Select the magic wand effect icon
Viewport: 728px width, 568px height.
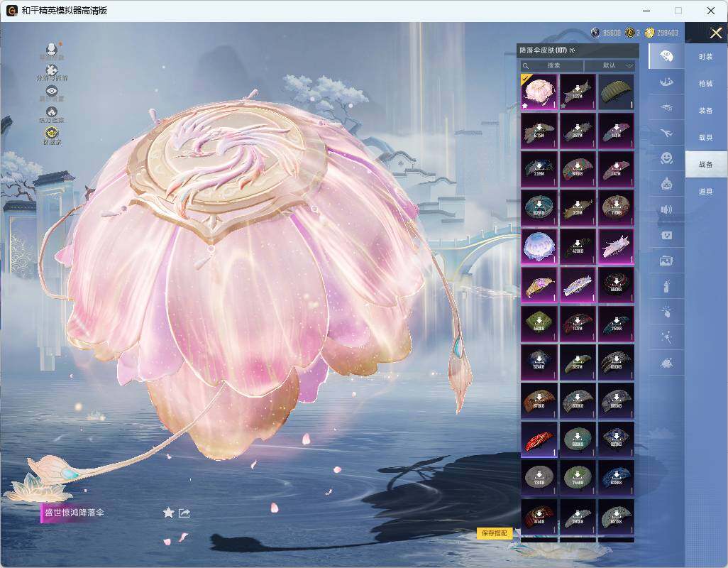(666, 337)
